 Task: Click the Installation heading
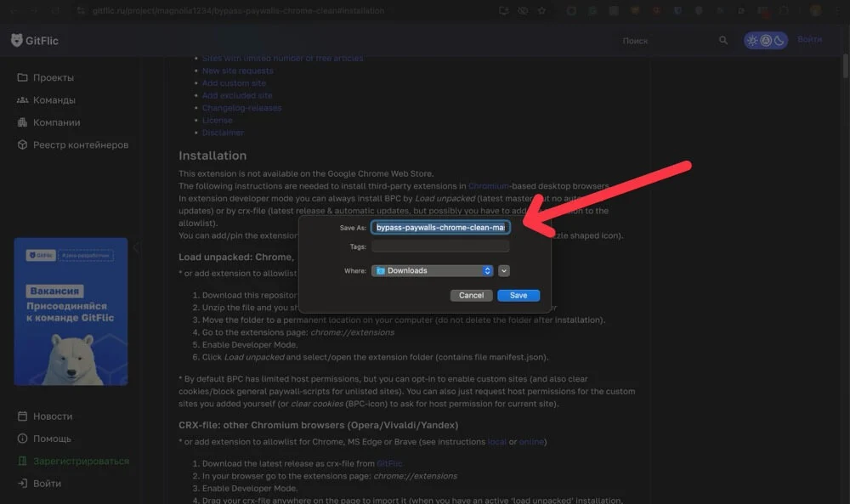click(x=212, y=156)
